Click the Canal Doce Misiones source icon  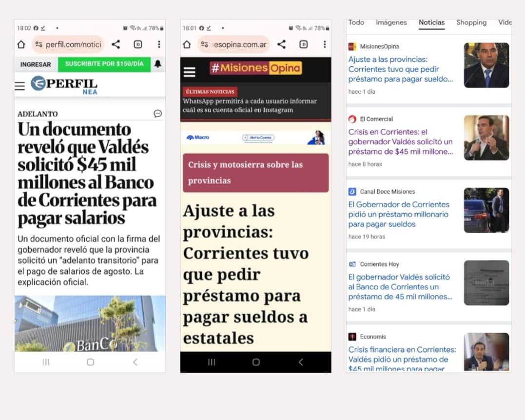coord(352,192)
